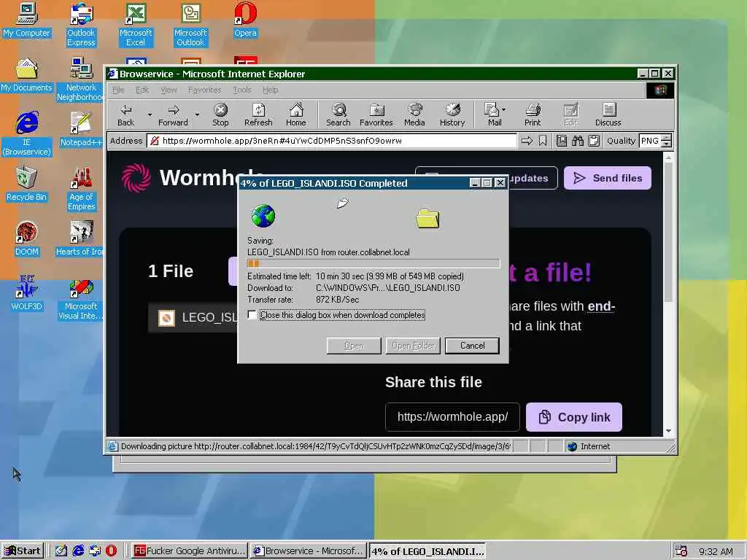Click the scrollbar down arrow
747x560 pixels.
coord(668,430)
